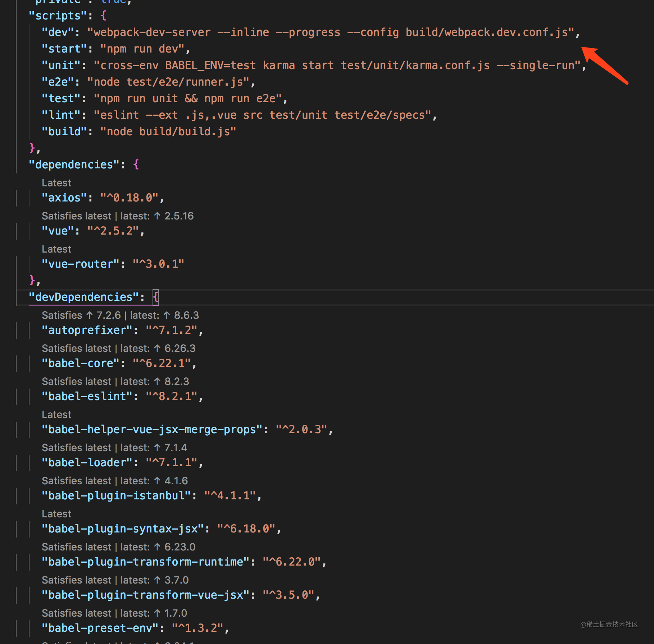Click "node test/e2e/runner.js" value
This screenshot has width=654, height=644.
click(x=168, y=82)
